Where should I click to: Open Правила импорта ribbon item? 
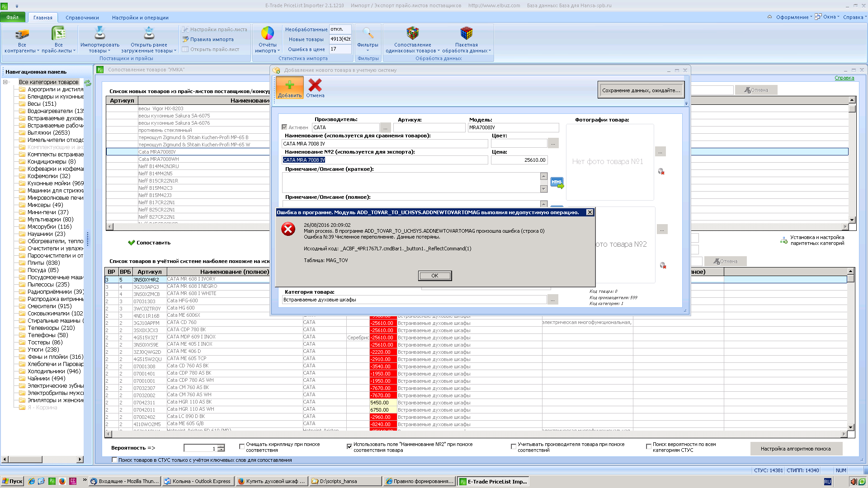coord(208,39)
